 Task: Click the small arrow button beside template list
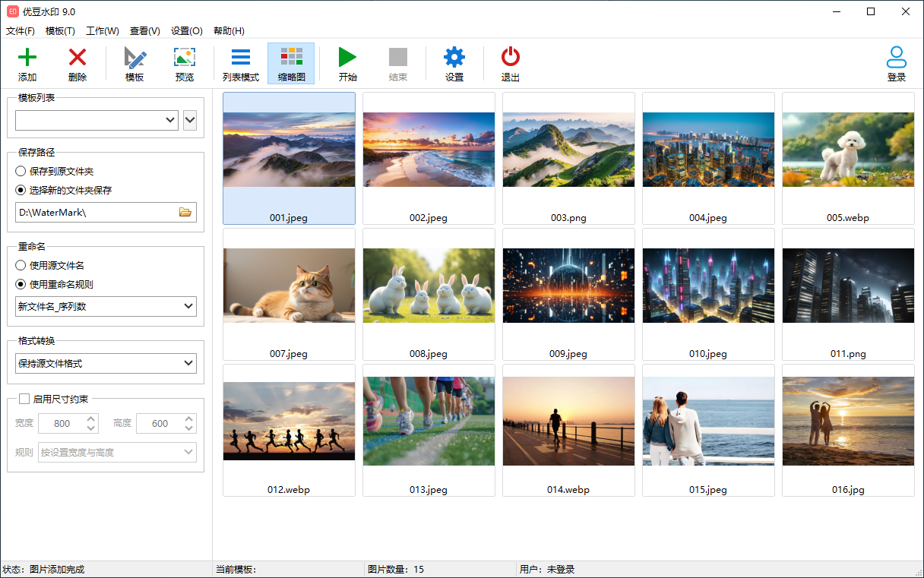click(190, 120)
